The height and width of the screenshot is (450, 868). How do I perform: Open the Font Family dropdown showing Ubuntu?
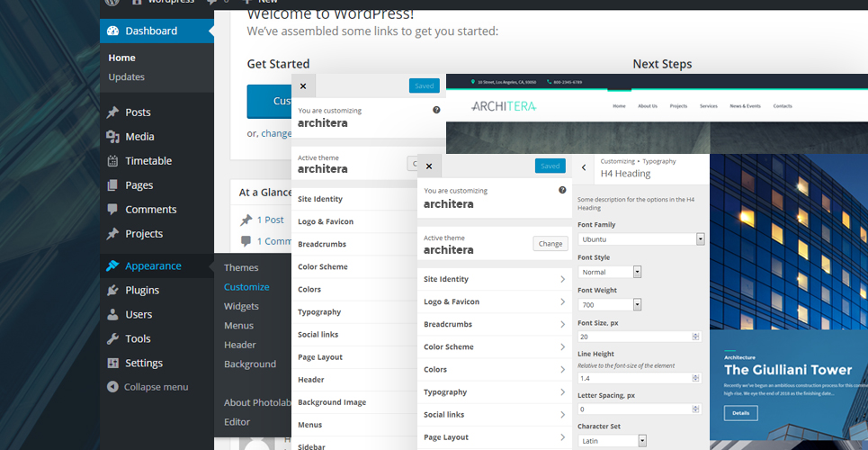(x=641, y=239)
